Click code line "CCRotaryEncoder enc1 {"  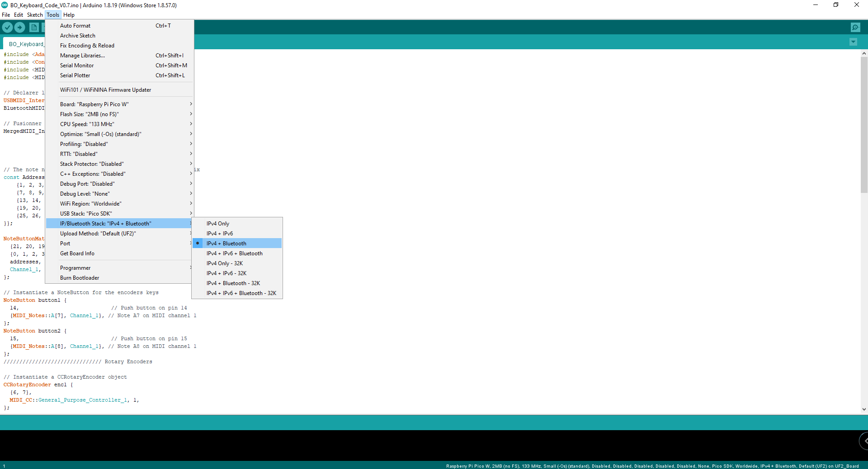point(38,385)
